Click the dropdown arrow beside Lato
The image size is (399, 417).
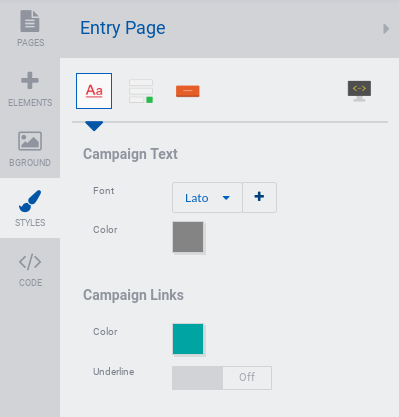point(226,198)
